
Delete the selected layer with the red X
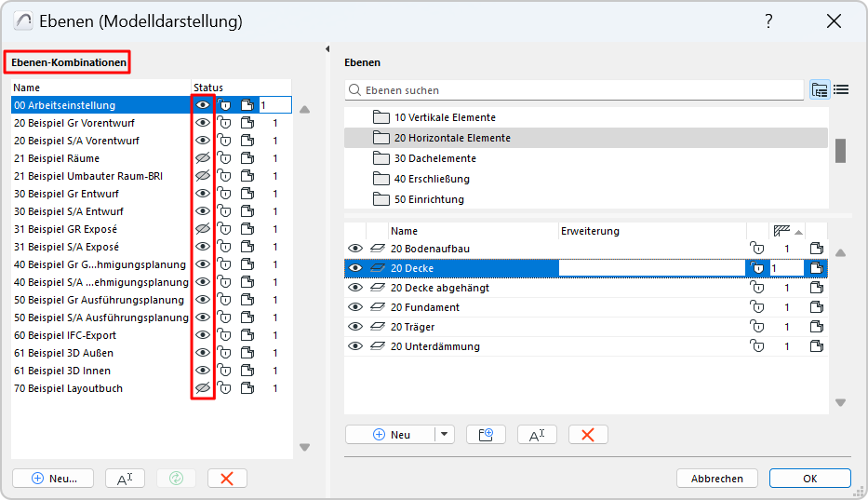click(587, 435)
